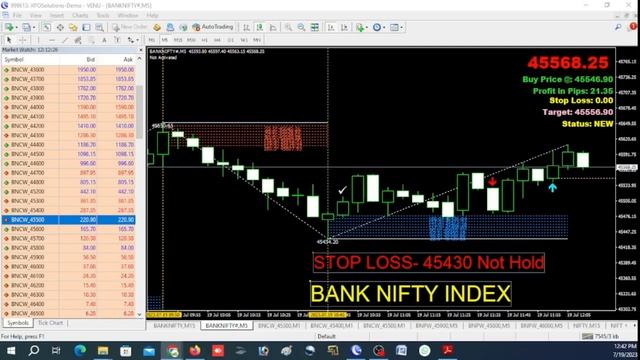This screenshot has height=360, width=640.
Task: Select the Symbols tab in Market Watch
Action: 18,323
